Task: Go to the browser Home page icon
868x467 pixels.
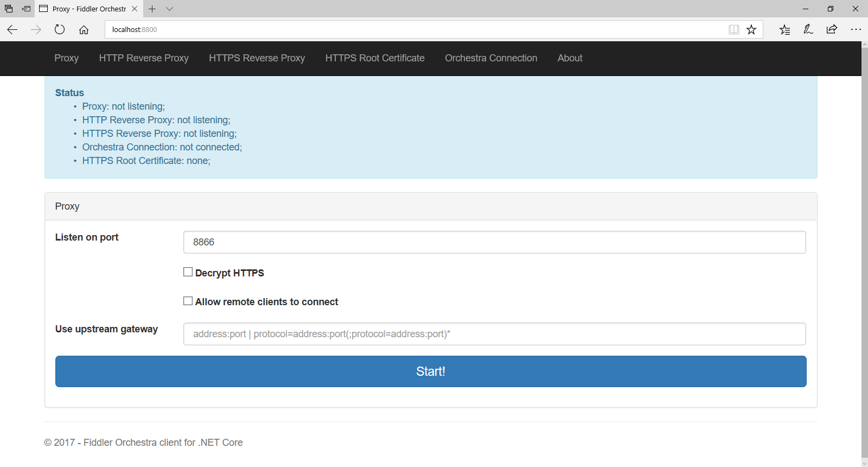Action: tap(84, 30)
